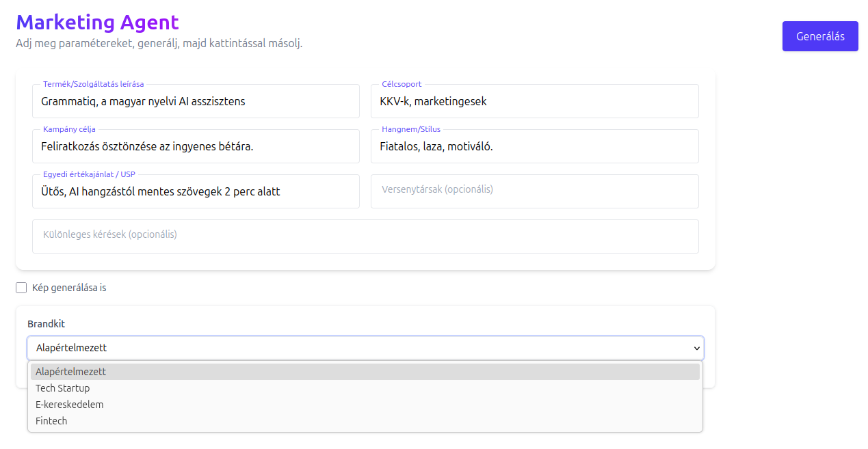Click the small 'Egyedi értékajánlat / USP' floating label
The width and height of the screenshot is (868, 449).
89,174
